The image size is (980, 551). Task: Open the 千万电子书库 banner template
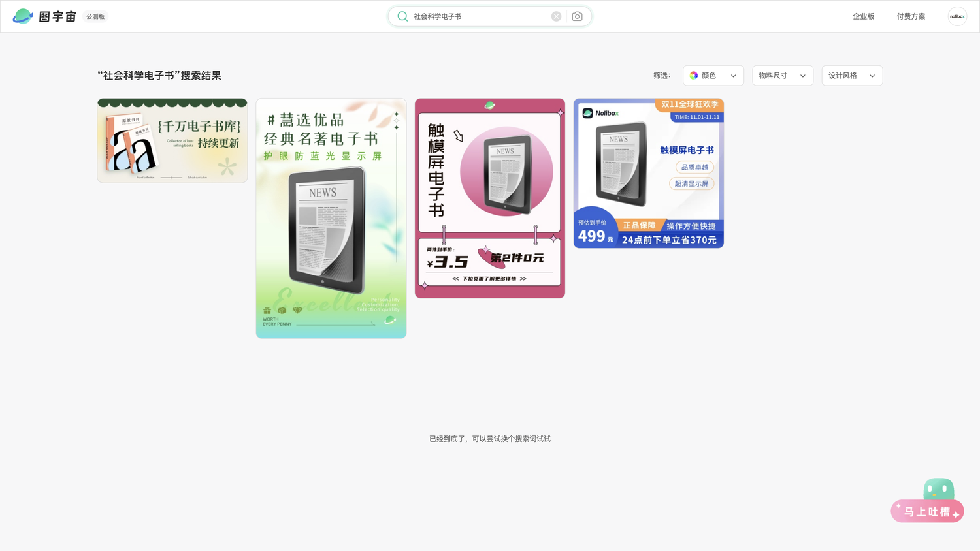coord(172,140)
